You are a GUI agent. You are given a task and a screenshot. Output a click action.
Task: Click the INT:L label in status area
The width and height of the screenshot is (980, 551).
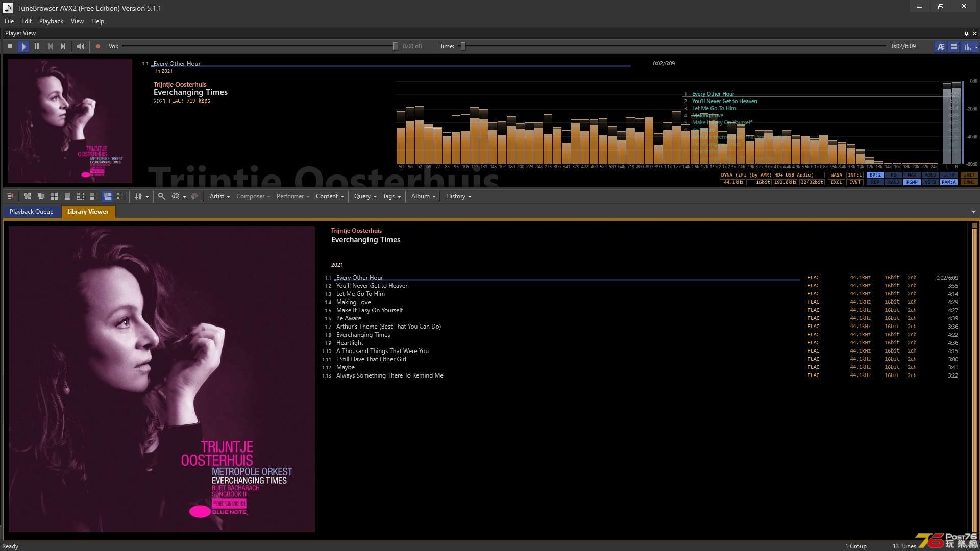[854, 175]
